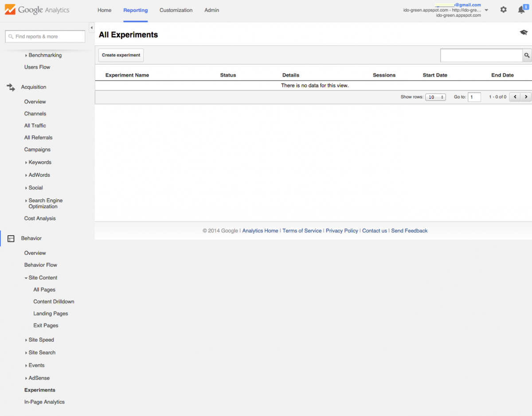This screenshot has height=416, width=532.
Task: Go to previous page arrow
Action: click(x=515, y=97)
